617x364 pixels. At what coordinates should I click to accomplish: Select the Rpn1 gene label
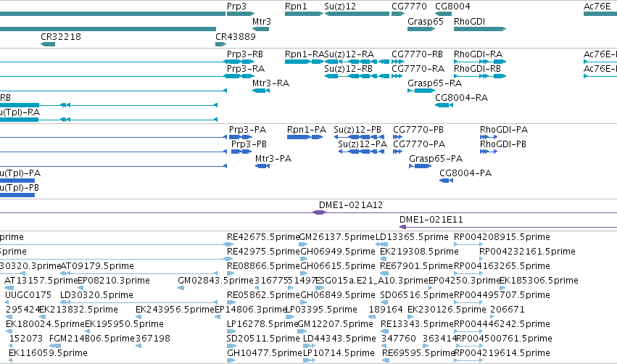click(x=296, y=7)
